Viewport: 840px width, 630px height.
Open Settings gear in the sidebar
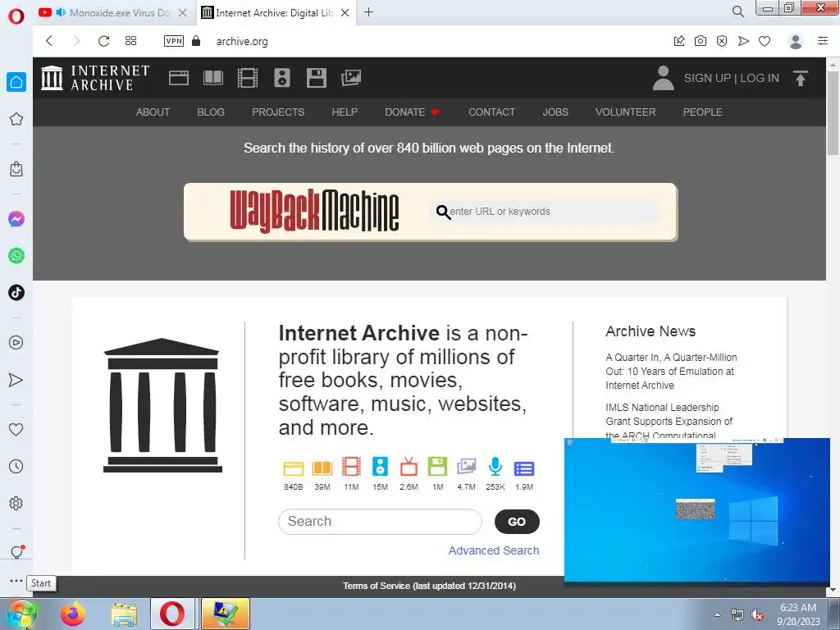16,503
